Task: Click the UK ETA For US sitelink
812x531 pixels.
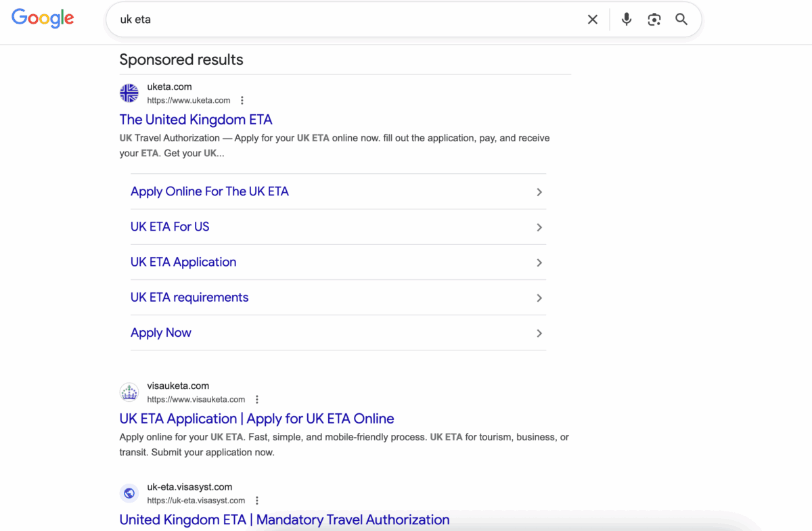Action: pos(170,227)
